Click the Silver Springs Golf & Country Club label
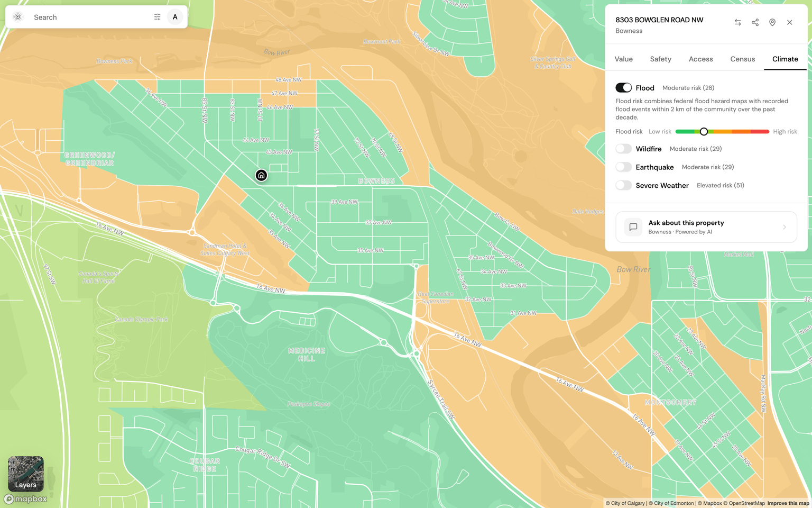 [553, 62]
